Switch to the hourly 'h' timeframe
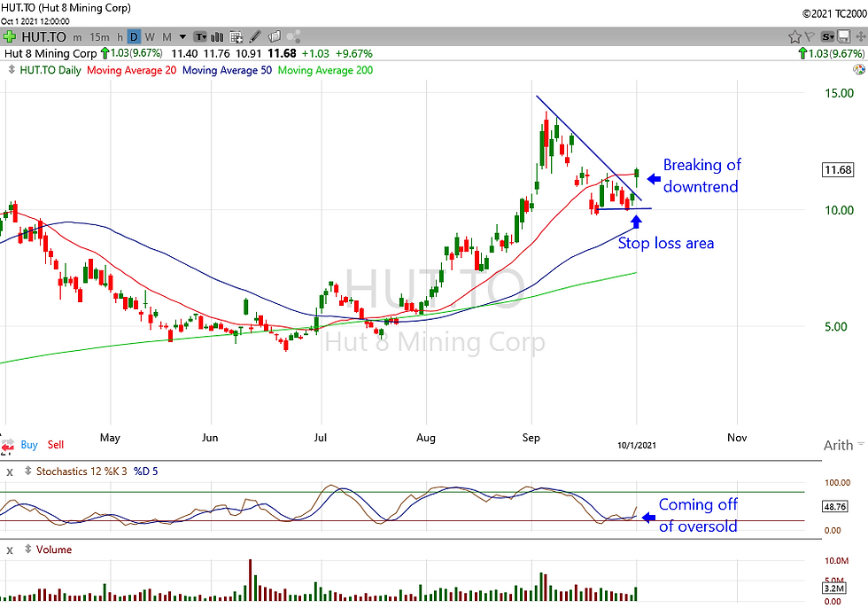Image resolution: width=868 pixels, height=608 pixels. (120, 37)
